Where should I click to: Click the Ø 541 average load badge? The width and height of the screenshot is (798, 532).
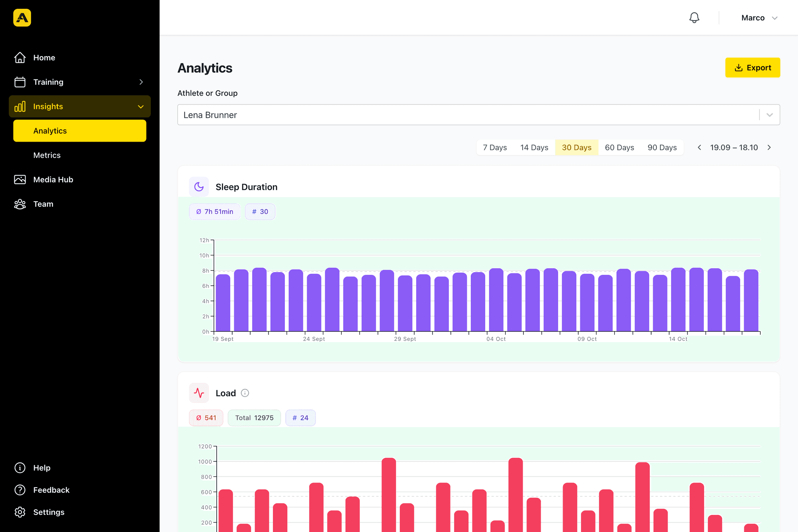click(x=206, y=418)
